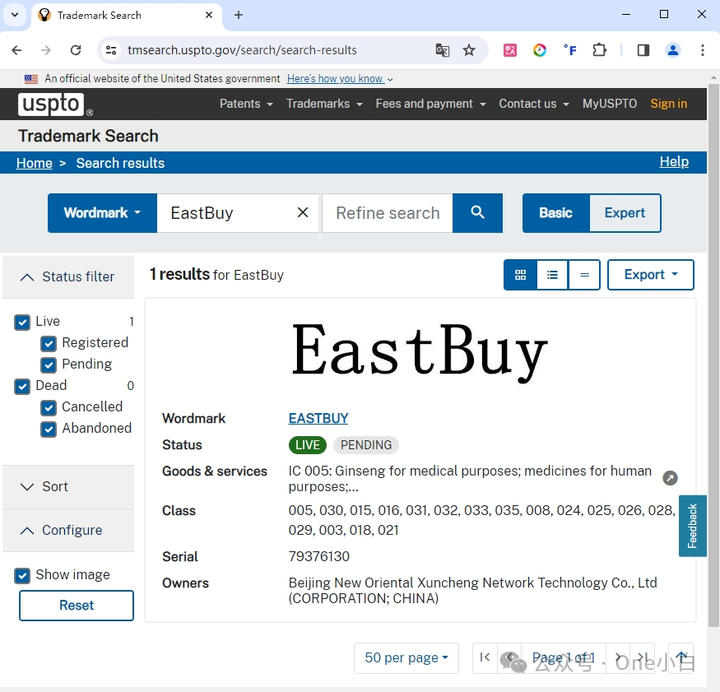Viewport: 720px width, 692px height.
Task: Open the Help link
Action: 674,162
